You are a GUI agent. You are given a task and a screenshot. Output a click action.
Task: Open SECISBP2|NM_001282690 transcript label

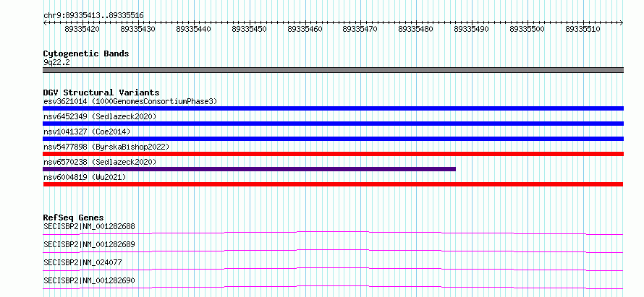click(89, 280)
